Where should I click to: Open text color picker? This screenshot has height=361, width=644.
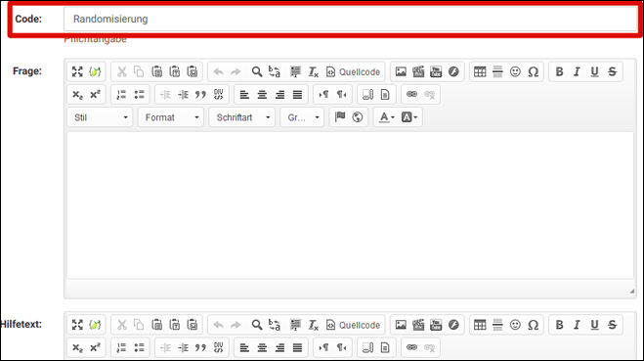click(x=386, y=117)
